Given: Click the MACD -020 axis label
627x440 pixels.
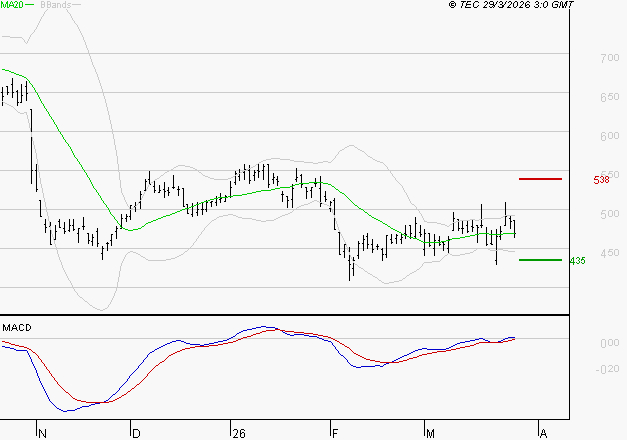Looking at the screenshot, I should coord(608,369).
